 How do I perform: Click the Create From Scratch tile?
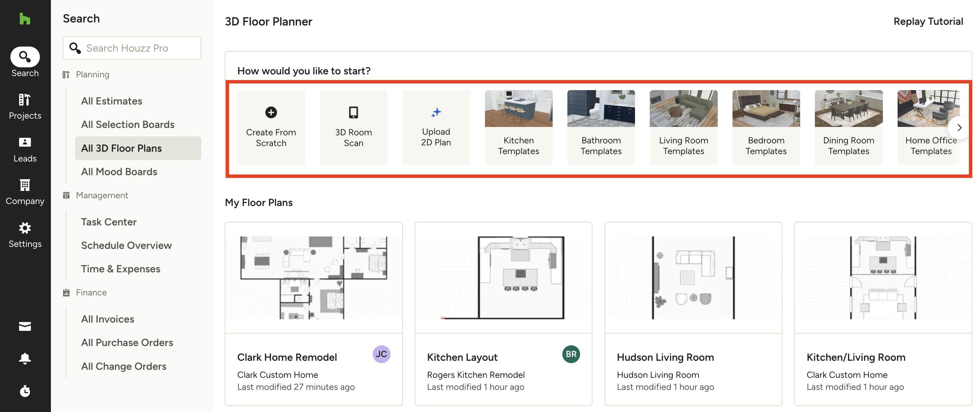(x=271, y=127)
